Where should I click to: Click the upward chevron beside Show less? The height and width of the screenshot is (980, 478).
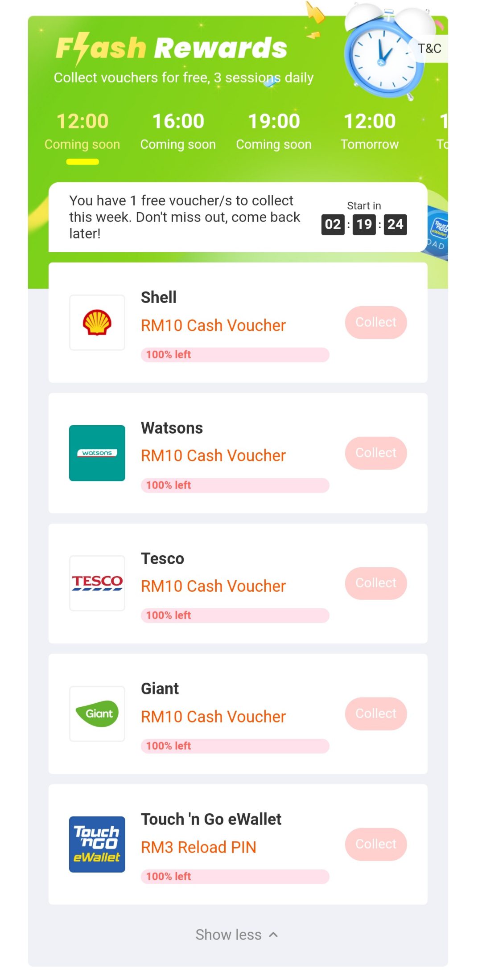[x=274, y=935]
